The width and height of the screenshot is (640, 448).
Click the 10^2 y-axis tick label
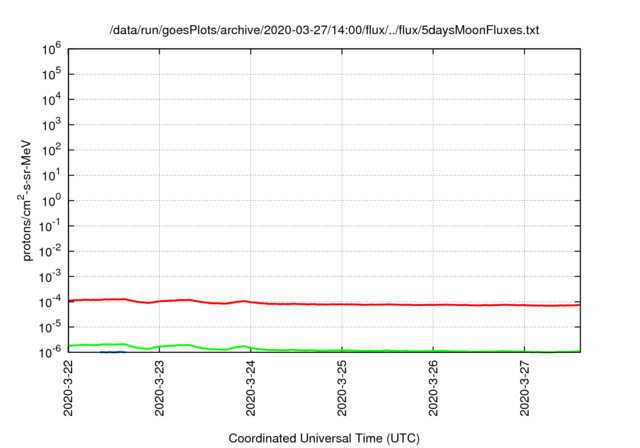tap(51, 150)
